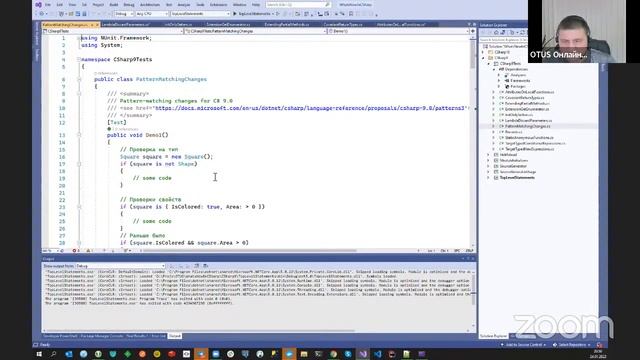Click Add to Source Control in status bar
The width and height of the screenshot is (640, 360).
point(524,345)
